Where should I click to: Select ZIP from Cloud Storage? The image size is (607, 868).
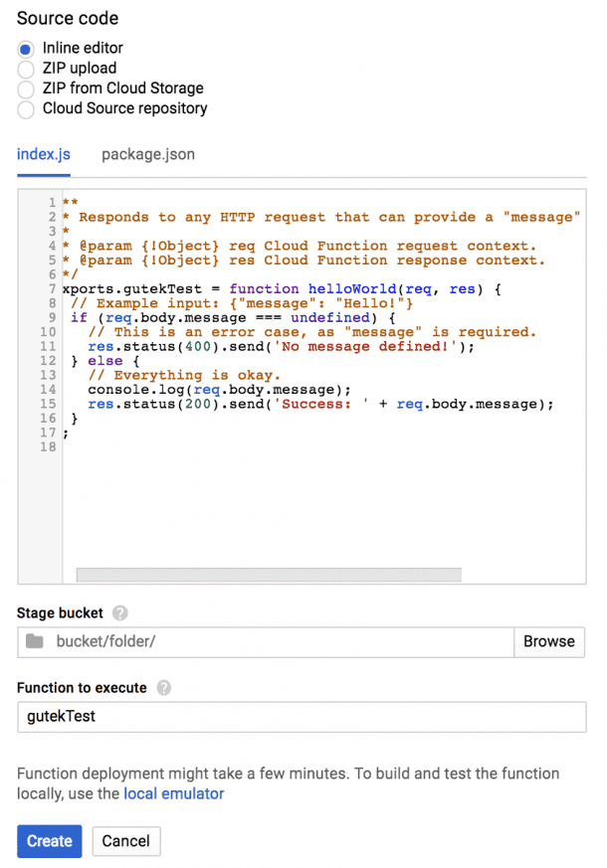coord(28,88)
